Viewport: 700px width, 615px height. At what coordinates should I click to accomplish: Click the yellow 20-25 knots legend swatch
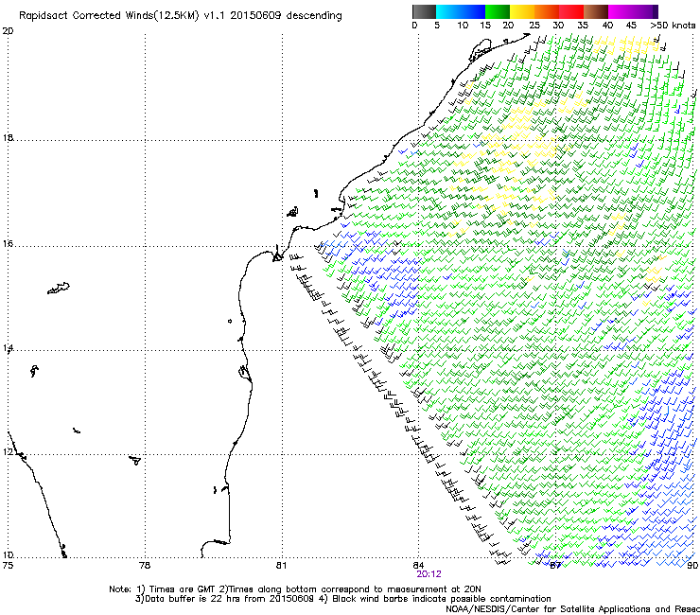pos(522,11)
